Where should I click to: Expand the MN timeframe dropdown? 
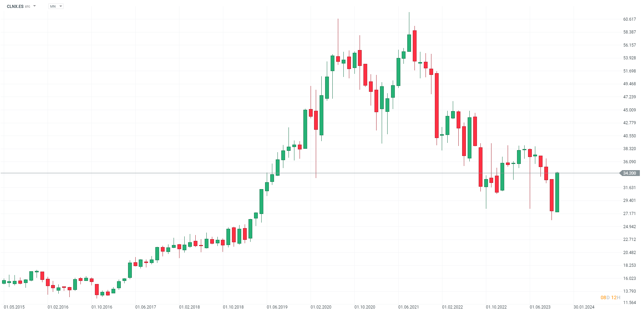tap(61, 6)
